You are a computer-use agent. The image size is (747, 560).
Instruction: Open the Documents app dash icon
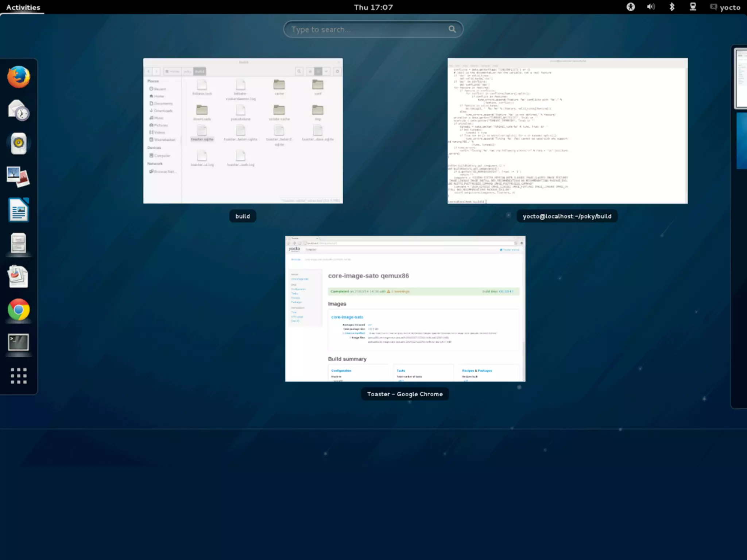click(x=19, y=276)
